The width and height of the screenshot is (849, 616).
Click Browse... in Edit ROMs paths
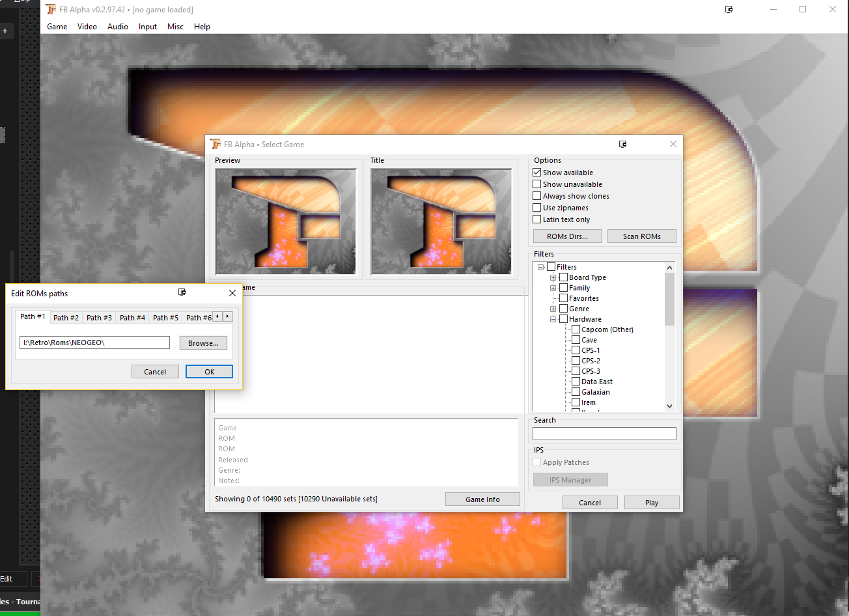(x=204, y=343)
